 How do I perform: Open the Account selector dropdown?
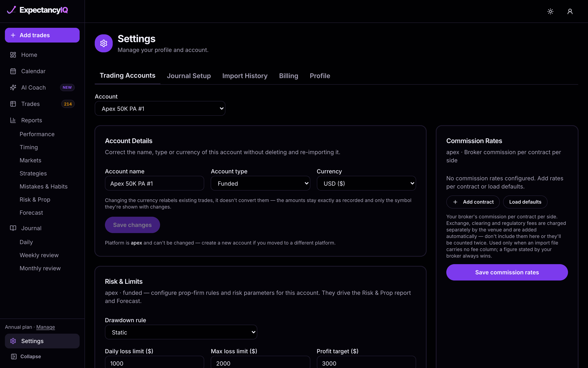160,109
